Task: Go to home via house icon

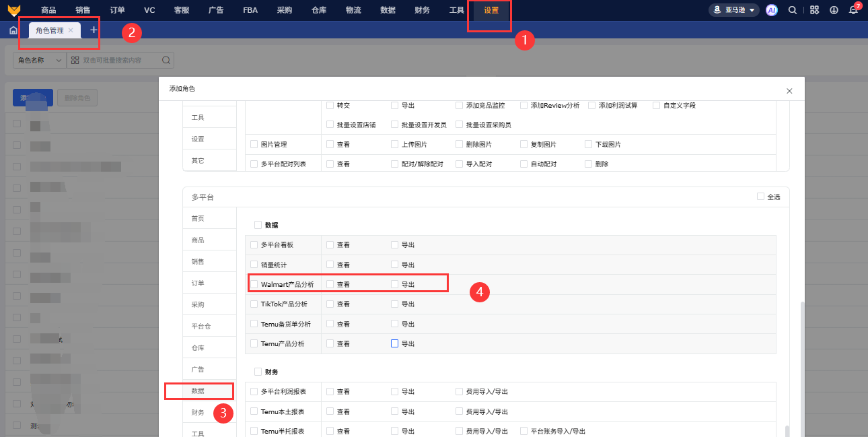Action: [x=13, y=30]
